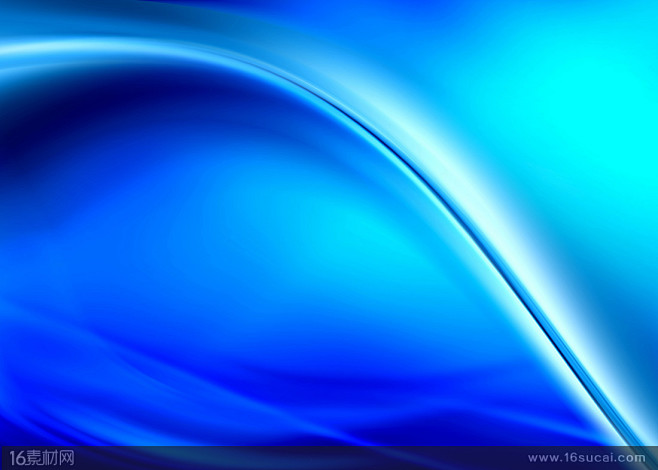Click the semi-transparent dark footer strip's middle
The width and height of the screenshot is (658, 470).
[329, 458]
